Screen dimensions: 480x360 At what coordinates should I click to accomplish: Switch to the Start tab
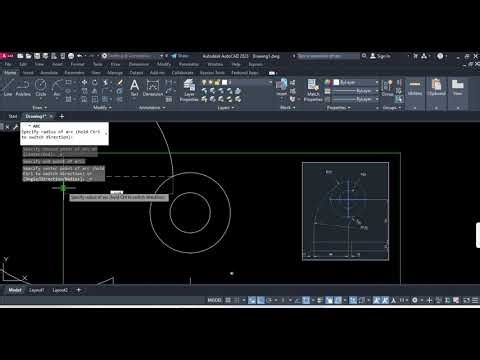[13, 116]
